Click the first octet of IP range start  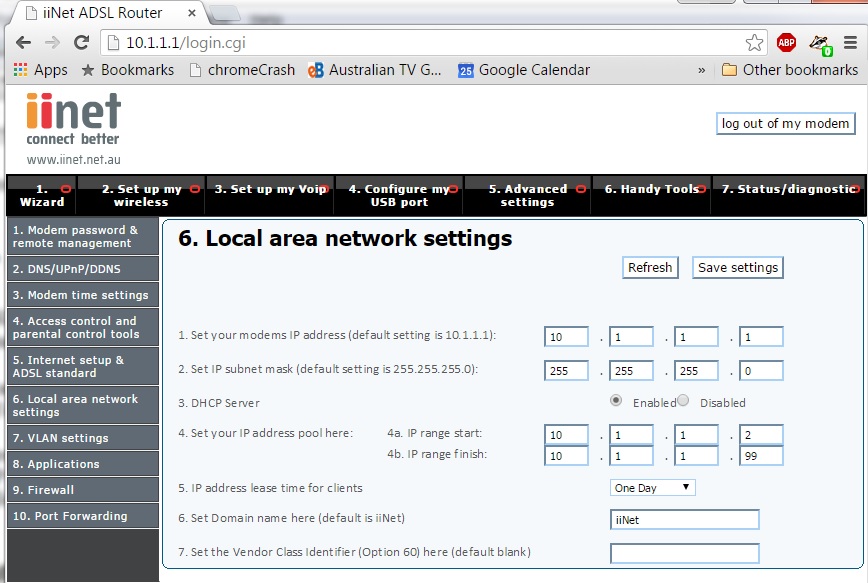(x=566, y=435)
